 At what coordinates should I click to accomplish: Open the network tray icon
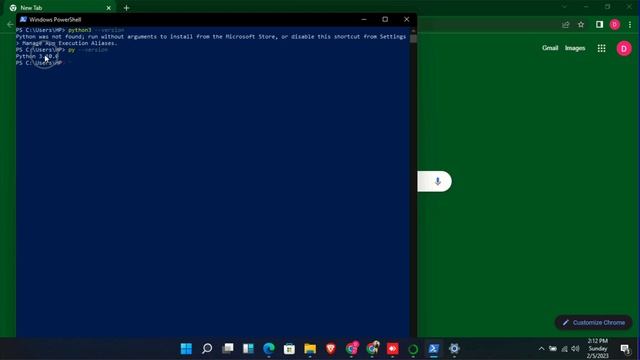pos(564,349)
